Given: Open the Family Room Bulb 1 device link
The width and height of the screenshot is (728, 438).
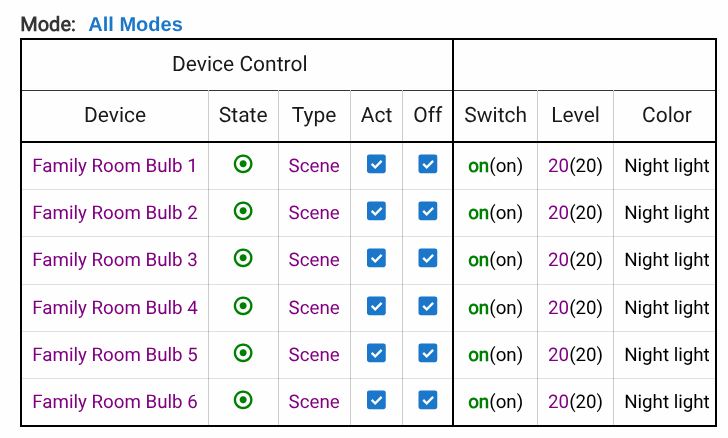Looking at the screenshot, I should pos(114,165).
